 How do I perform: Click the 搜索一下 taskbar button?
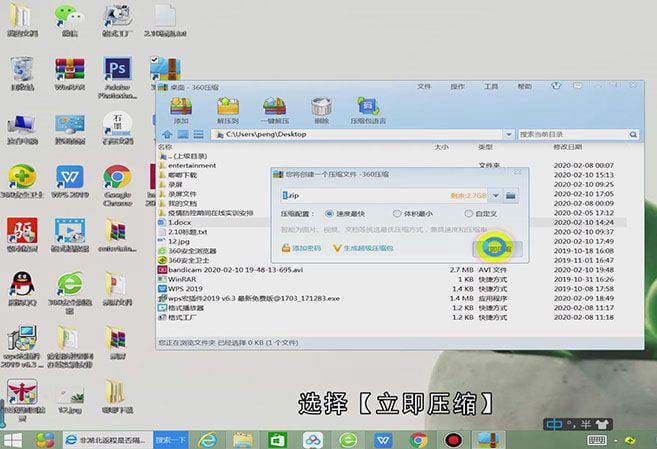click(x=171, y=440)
